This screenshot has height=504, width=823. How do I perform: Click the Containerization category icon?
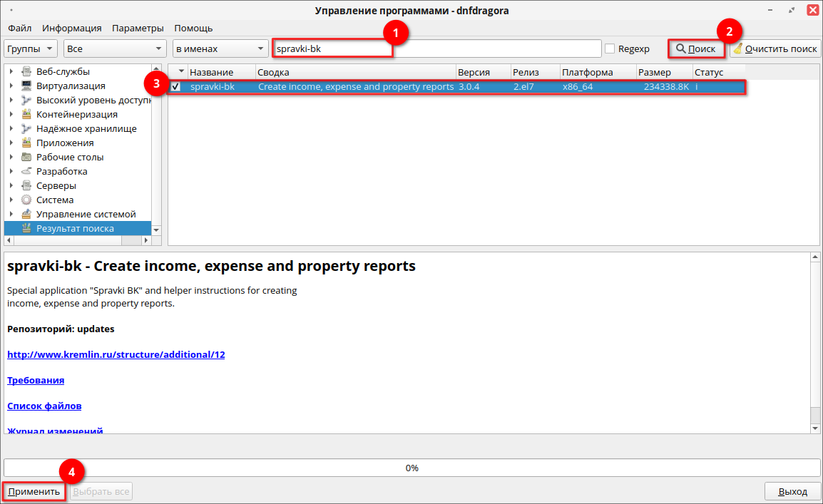click(x=26, y=114)
